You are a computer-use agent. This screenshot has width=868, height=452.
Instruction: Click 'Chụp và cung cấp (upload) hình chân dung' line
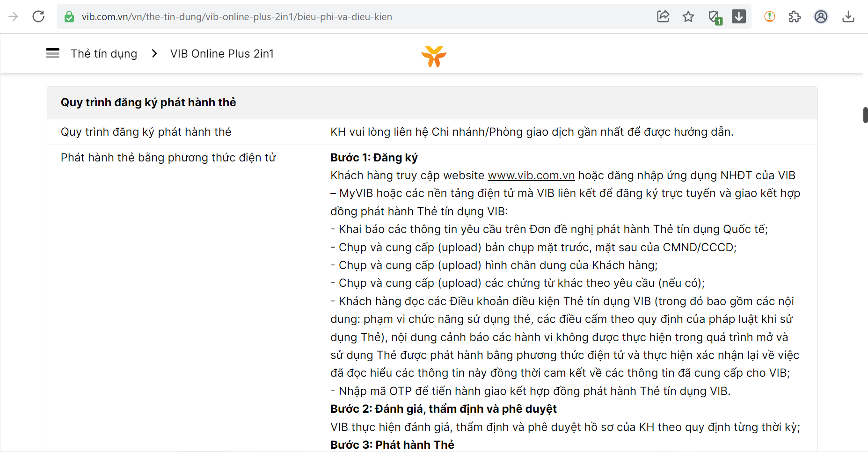coord(494,265)
